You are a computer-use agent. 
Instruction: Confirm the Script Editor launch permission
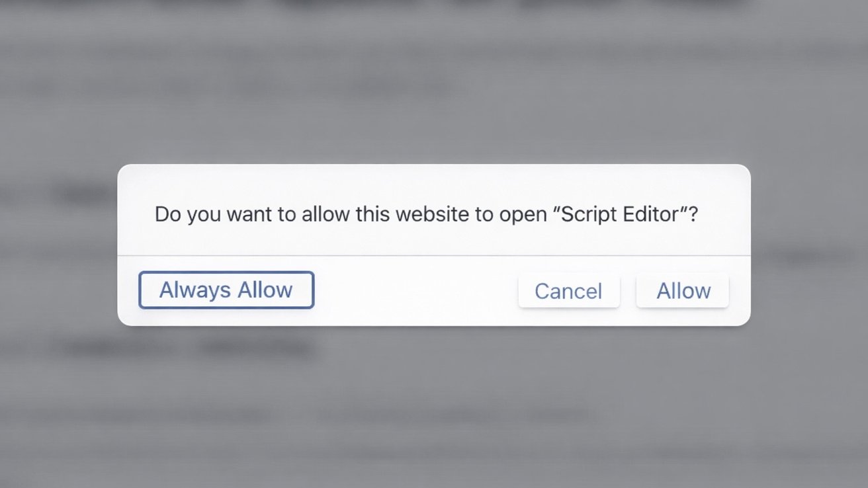coord(682,290)
